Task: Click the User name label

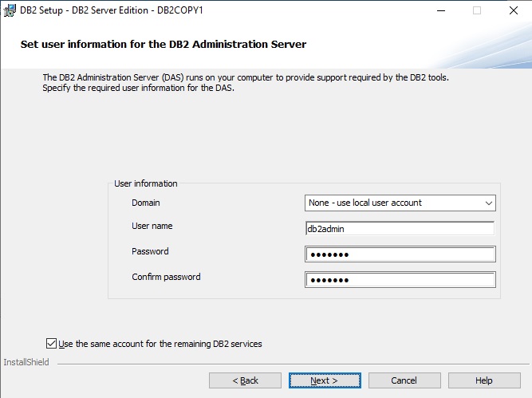Action: [152, 226]
